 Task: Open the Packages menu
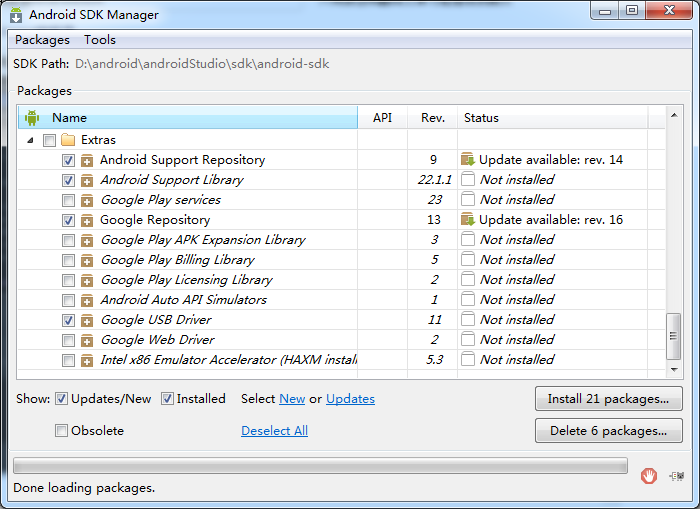42,40
